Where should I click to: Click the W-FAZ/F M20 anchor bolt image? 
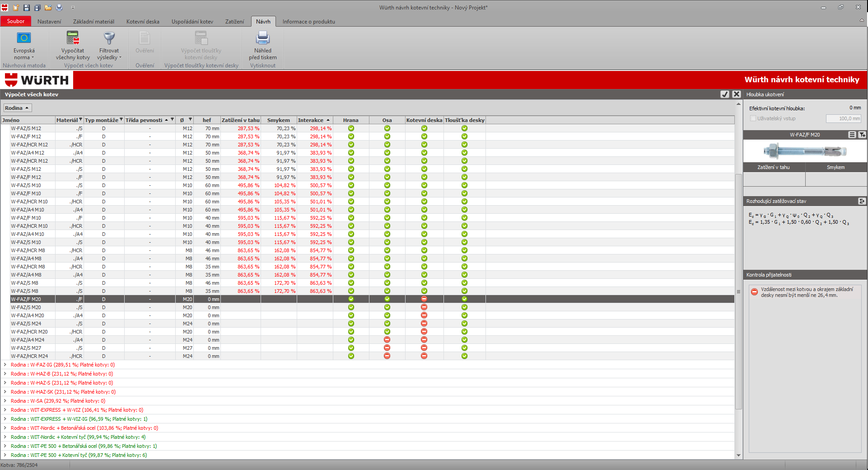point(805,151)
